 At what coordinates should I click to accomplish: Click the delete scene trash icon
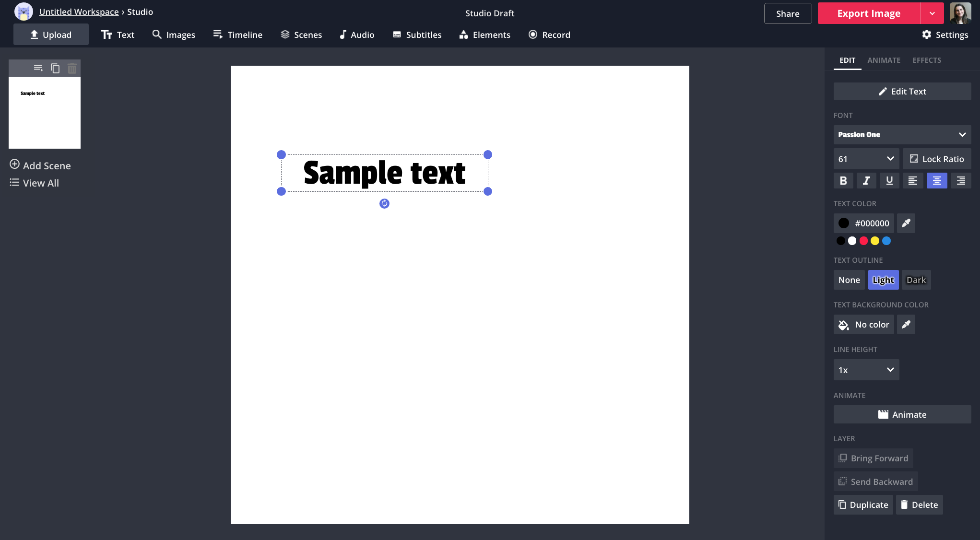(72, 69)
